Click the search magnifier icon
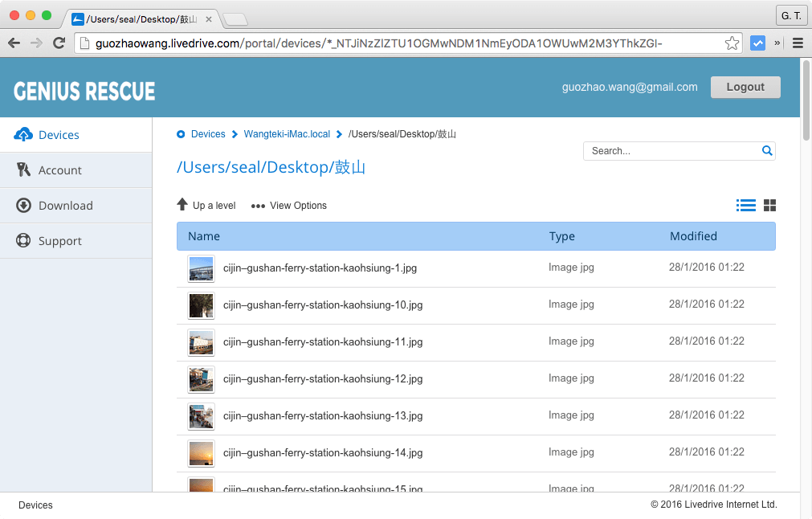Screen dimensions: 812x519 point(767,151)
